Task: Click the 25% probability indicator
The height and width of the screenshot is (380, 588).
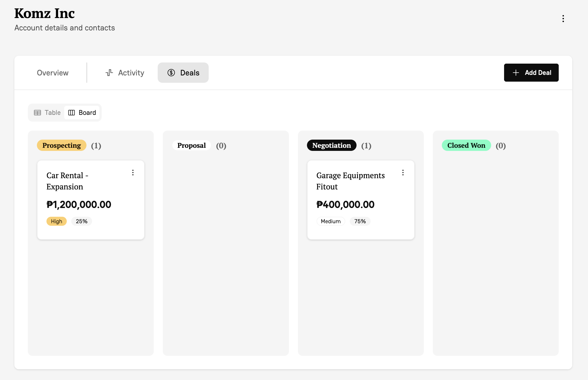Action: 81,221
